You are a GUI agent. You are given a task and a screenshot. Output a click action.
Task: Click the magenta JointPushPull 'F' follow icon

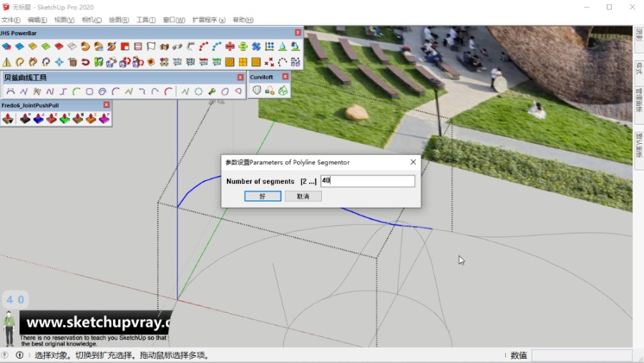104,119
